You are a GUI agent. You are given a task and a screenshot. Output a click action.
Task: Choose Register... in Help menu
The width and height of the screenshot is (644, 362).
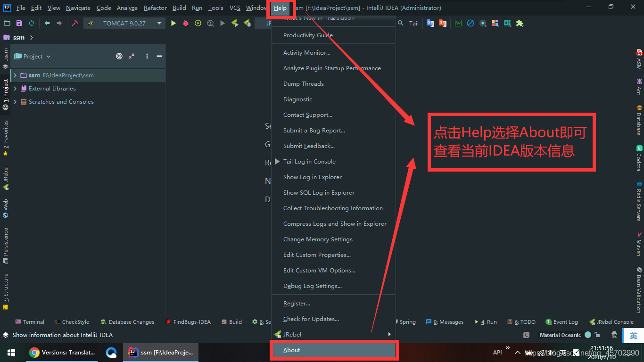(x=334, y=303)
